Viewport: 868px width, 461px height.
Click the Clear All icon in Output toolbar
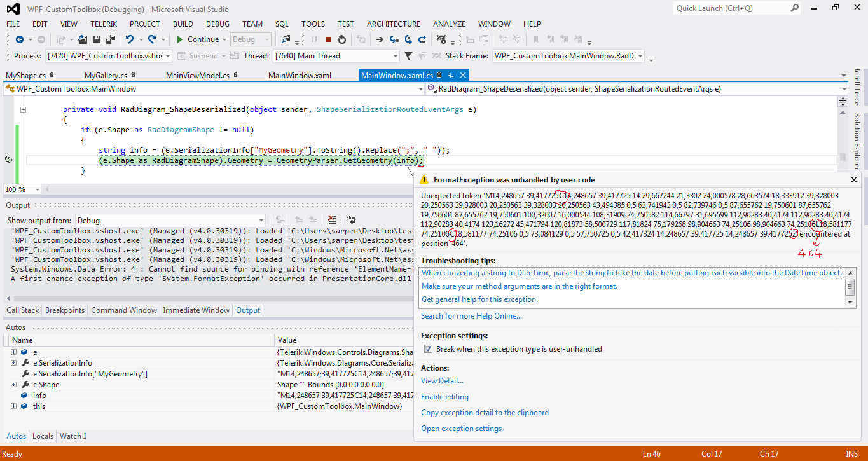[332, 220]
